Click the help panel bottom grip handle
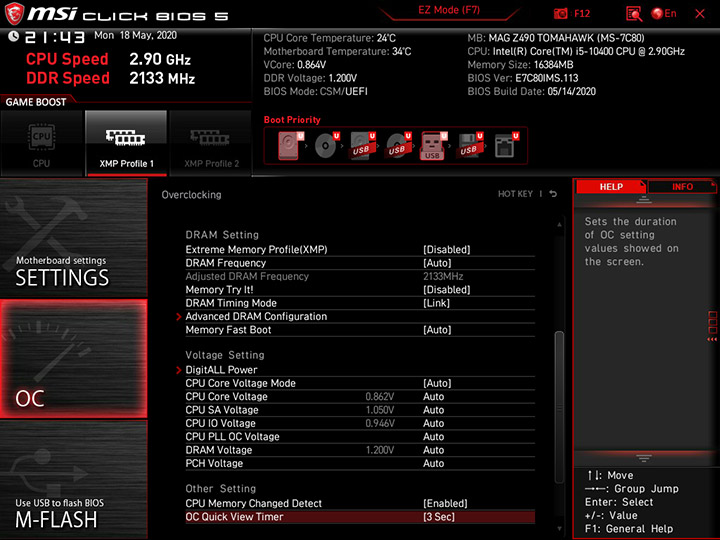The height and width of the screenshot is (540, 720). (644, 458)
